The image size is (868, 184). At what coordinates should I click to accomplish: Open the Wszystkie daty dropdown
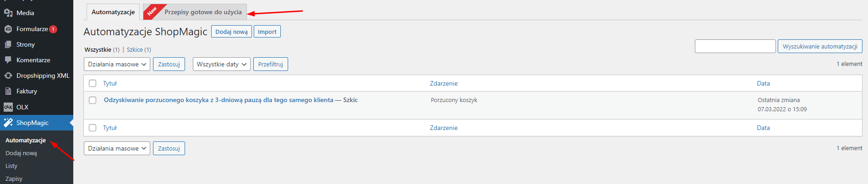pos(222,64)
